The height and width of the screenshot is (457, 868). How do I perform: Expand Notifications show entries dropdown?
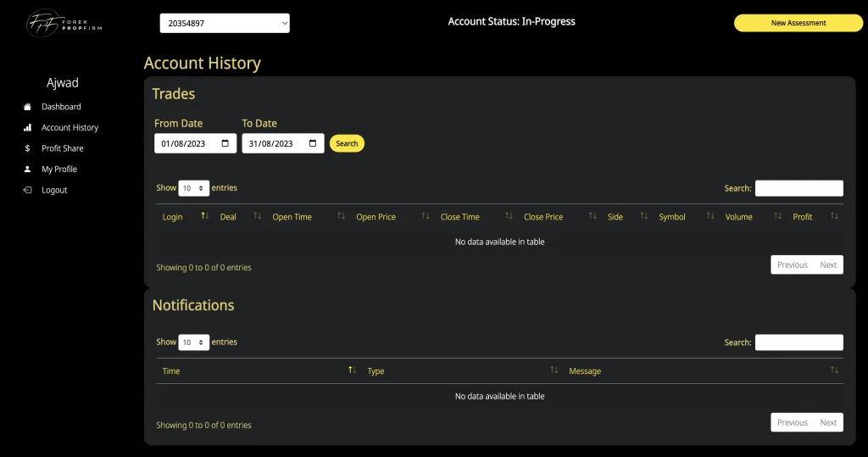[x=193, y=343]
